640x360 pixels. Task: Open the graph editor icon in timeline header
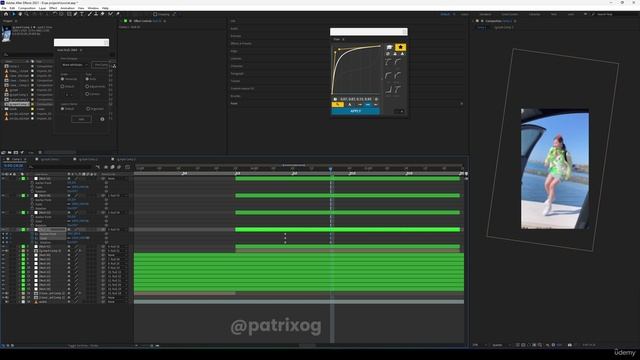127,167
